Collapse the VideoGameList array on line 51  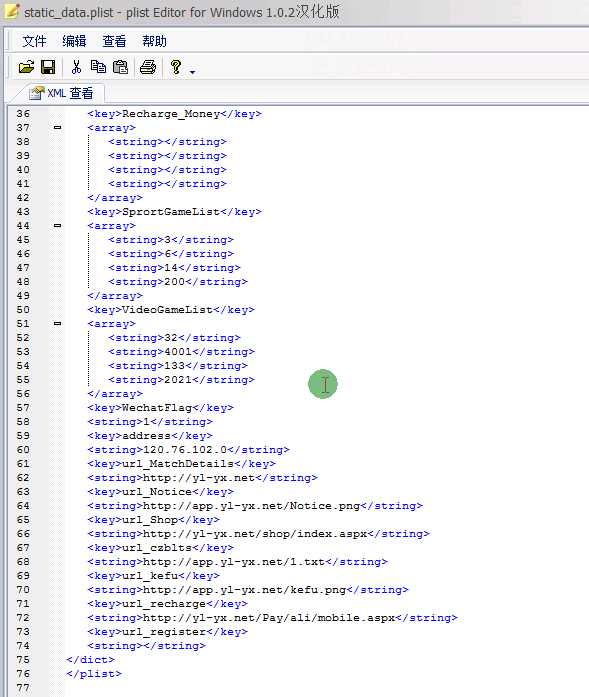pos(57,324)
